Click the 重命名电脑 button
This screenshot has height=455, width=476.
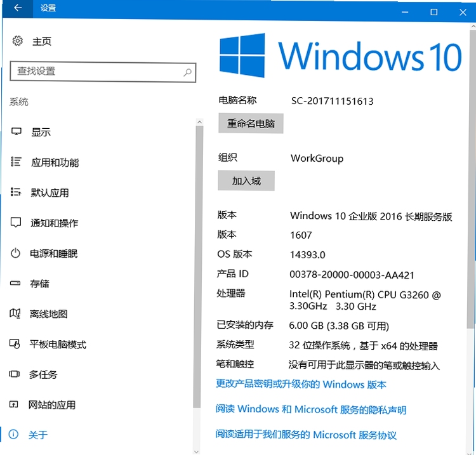[x=251, y=124]
